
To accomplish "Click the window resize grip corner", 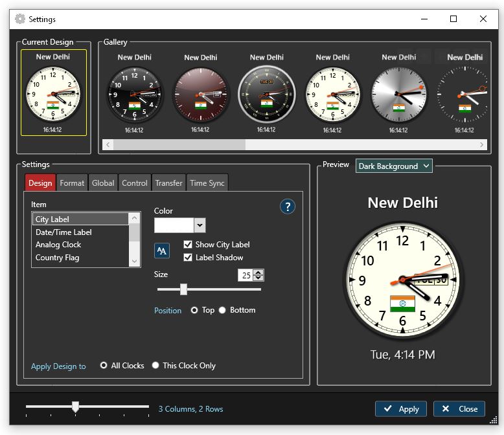I will pos(494,420).
